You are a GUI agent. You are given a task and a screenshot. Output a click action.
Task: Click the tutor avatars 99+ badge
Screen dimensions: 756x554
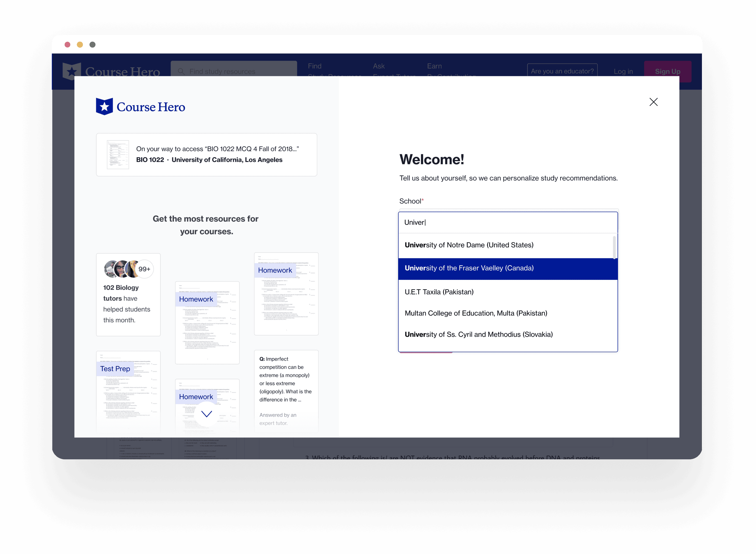coord(145,269)
